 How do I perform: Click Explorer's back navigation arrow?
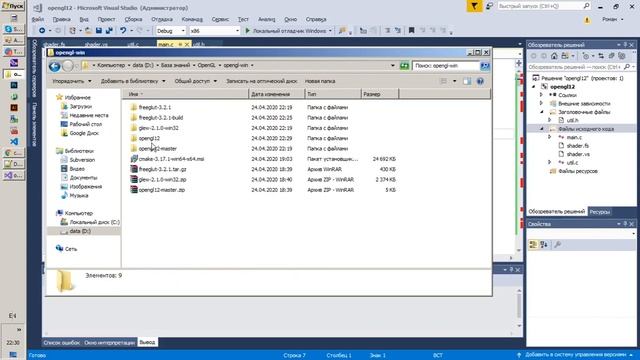click(x=55, y=66)
